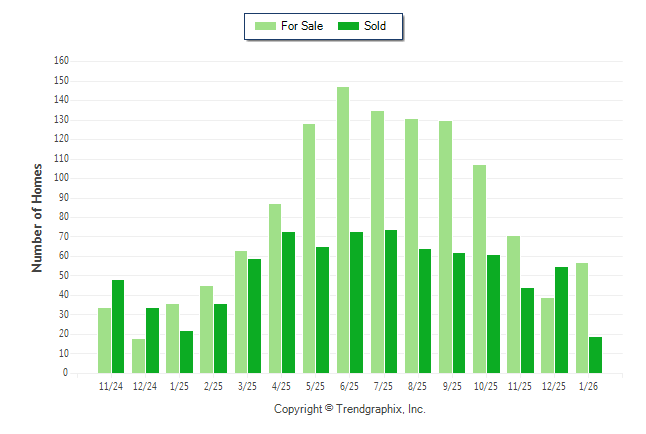Click the Sold legend color swatch
646x434 pixels.
click(349, 26)
